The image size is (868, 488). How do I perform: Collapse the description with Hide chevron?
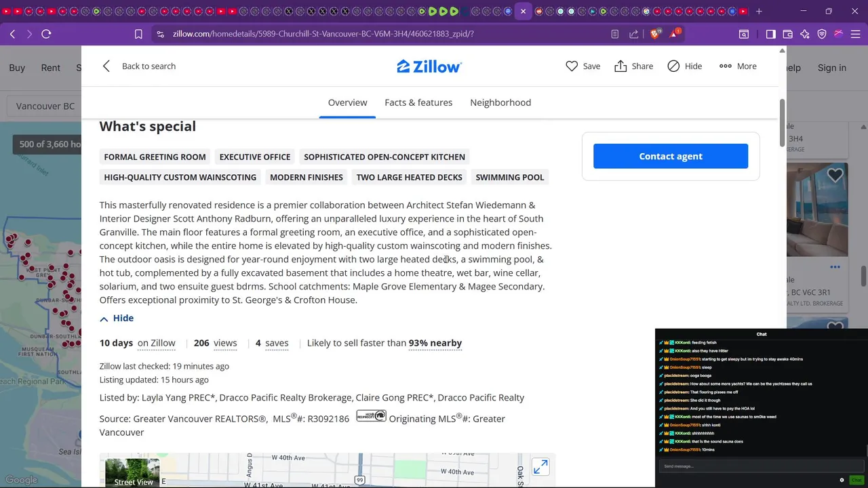tap(117, 318)
